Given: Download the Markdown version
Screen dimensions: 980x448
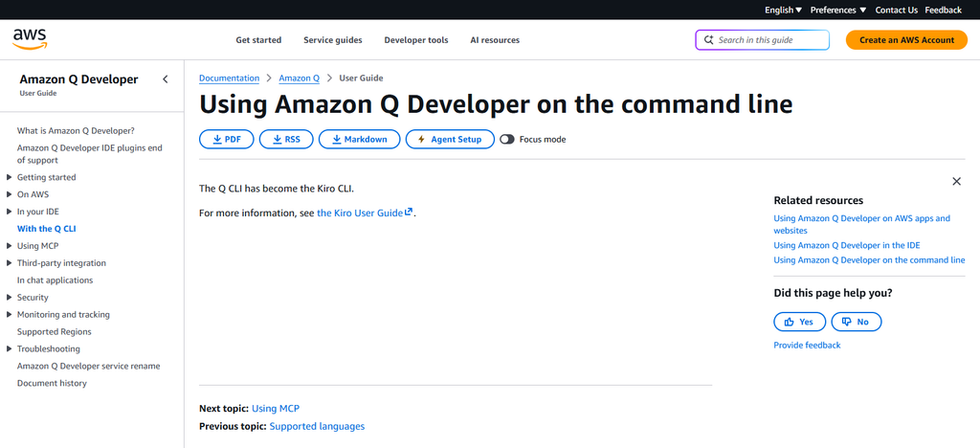Looking at the screenshot, I should (x=360, y=140).
